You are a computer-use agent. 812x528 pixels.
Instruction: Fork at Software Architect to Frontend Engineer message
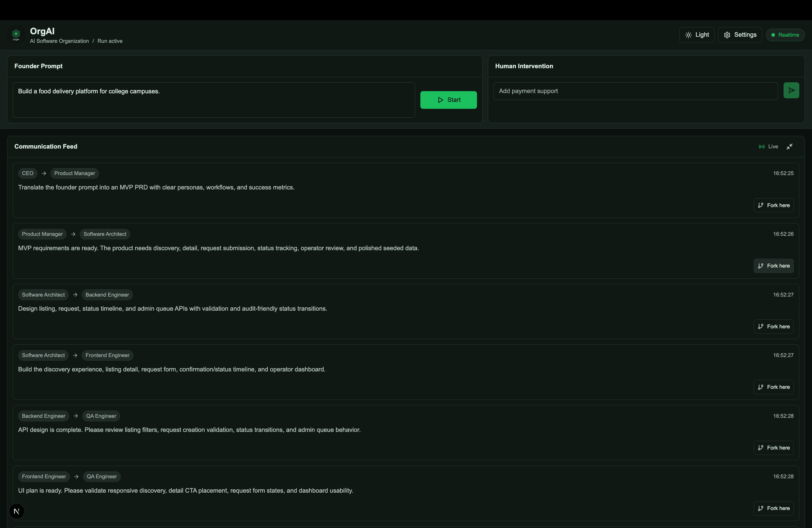point(773,387)
